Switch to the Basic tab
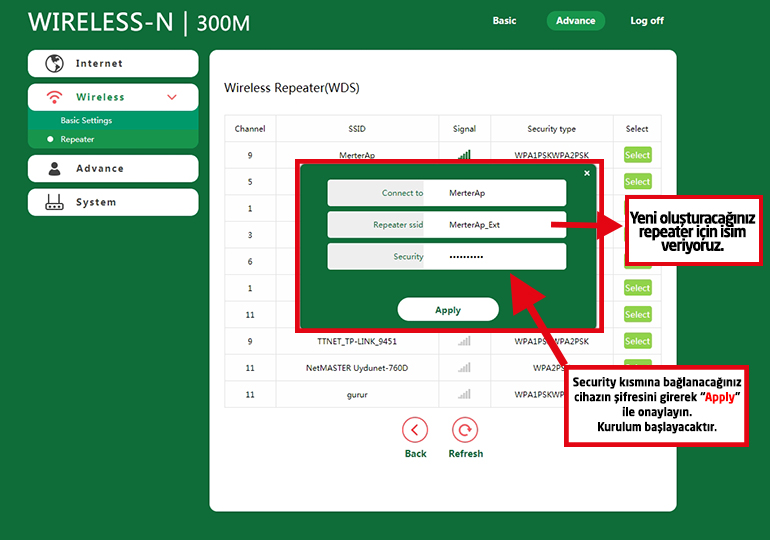Screen dimensions: 770x540 click(x=504, y=21)
